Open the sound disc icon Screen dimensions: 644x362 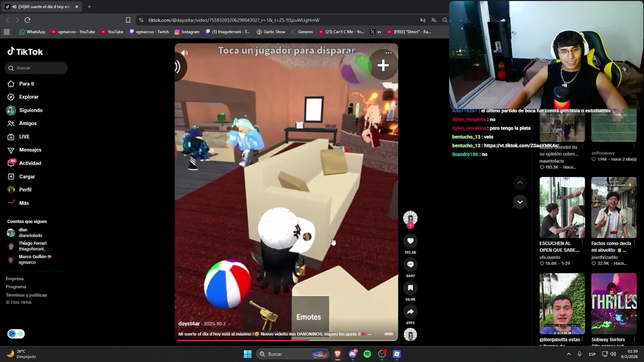(410, 334)
